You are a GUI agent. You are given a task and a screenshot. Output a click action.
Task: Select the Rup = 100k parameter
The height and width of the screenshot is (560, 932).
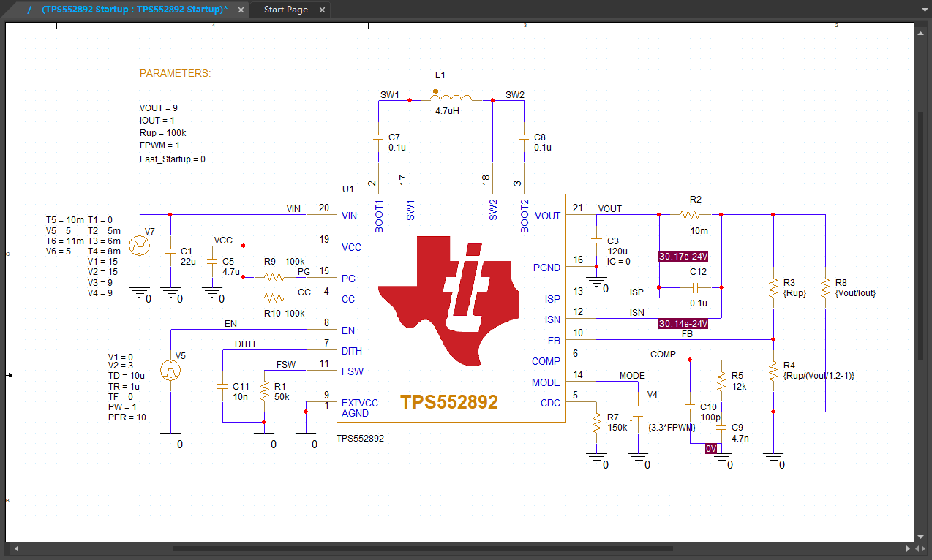click(x=162, y=133)
